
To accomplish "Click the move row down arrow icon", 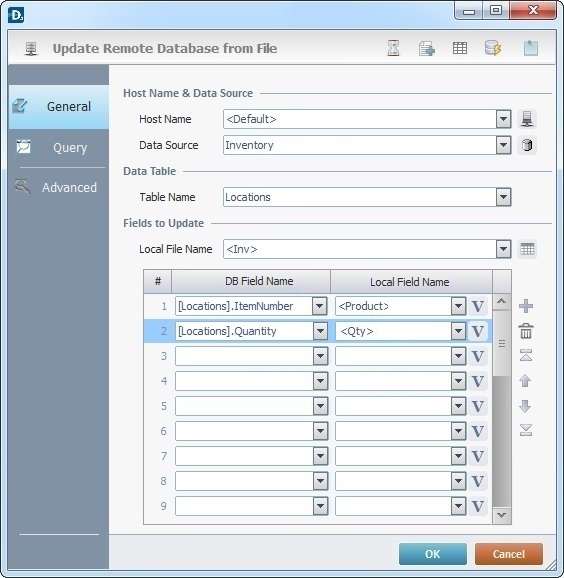I will tap(525, 406).
